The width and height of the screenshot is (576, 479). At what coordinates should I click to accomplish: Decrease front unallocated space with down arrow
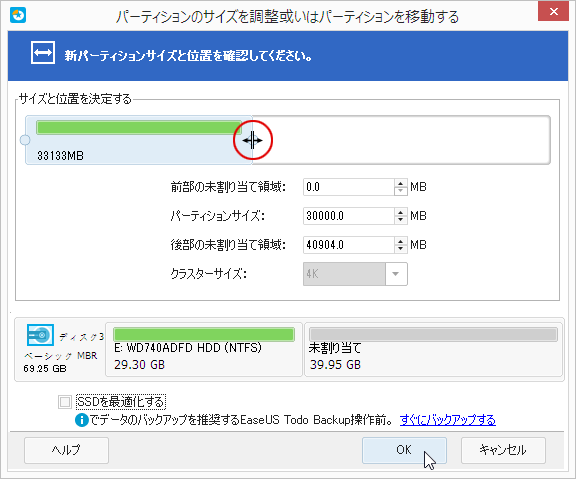401,191
